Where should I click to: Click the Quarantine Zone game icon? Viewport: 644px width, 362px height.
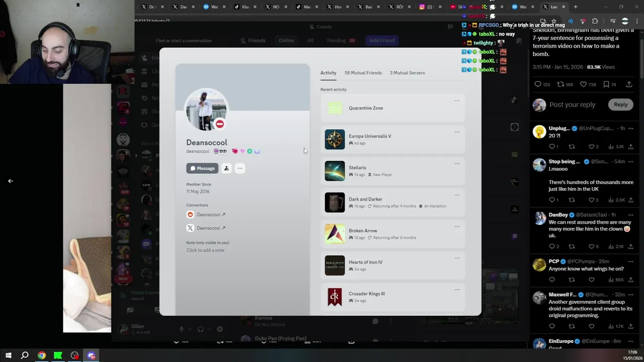(335, 108)
